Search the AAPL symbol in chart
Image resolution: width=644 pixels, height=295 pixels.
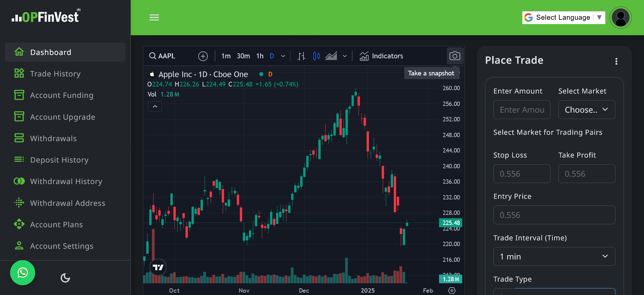162,56
